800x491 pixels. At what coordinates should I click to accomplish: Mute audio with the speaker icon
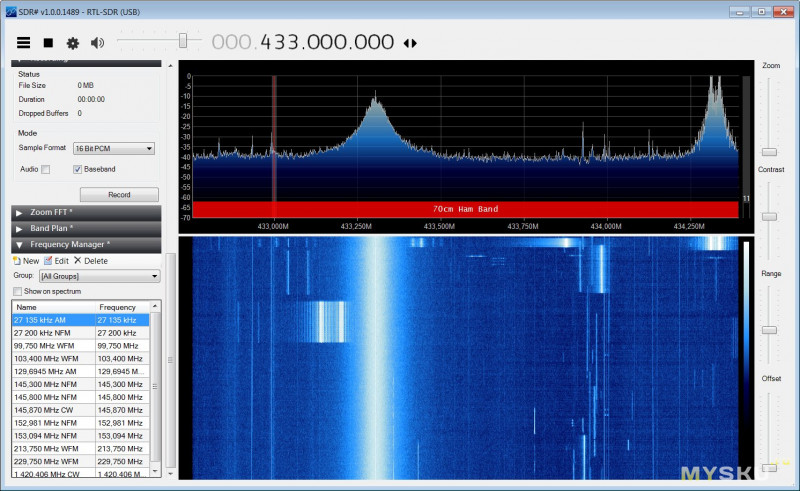97,43
